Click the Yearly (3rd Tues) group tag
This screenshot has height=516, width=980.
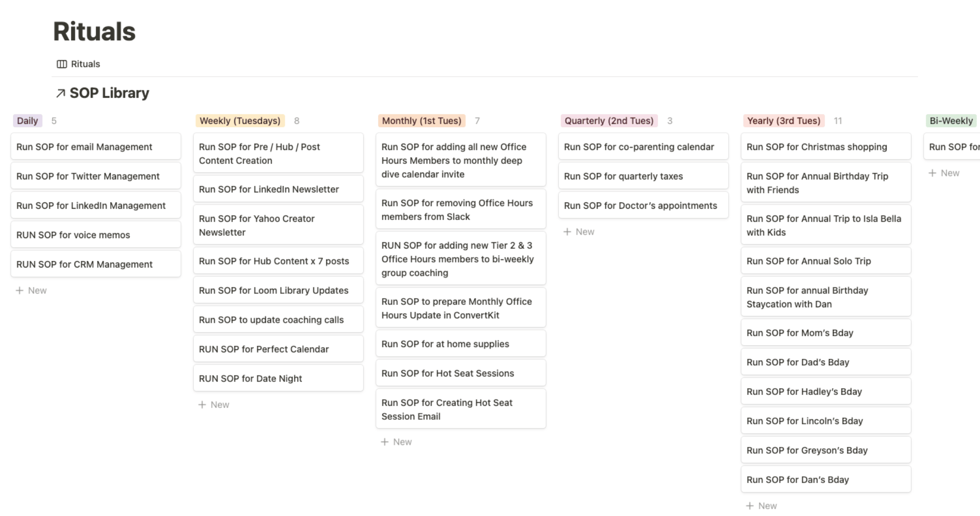tap(784, 121)
